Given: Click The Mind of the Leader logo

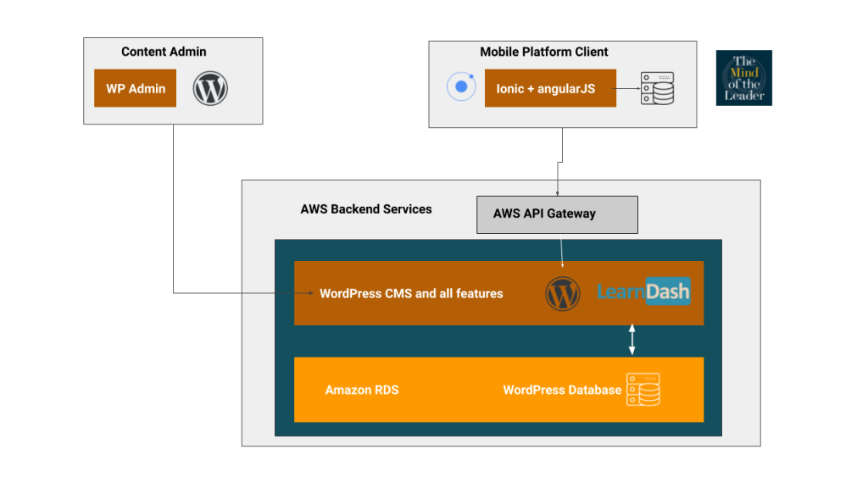Looking at the screenshot, I should tap(744, 78).
